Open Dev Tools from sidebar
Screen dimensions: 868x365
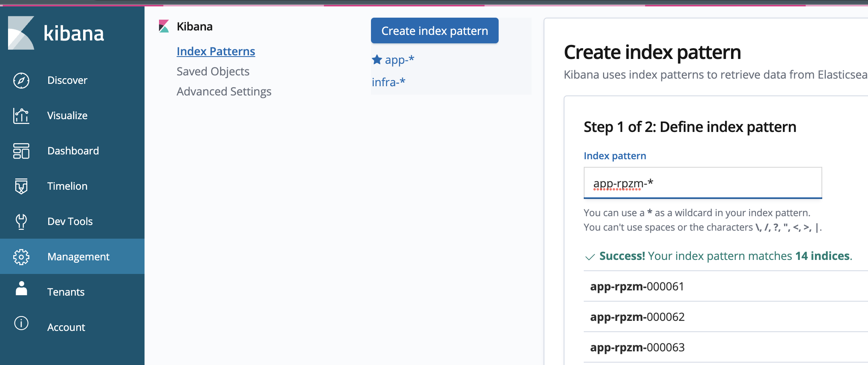point(72,221)
